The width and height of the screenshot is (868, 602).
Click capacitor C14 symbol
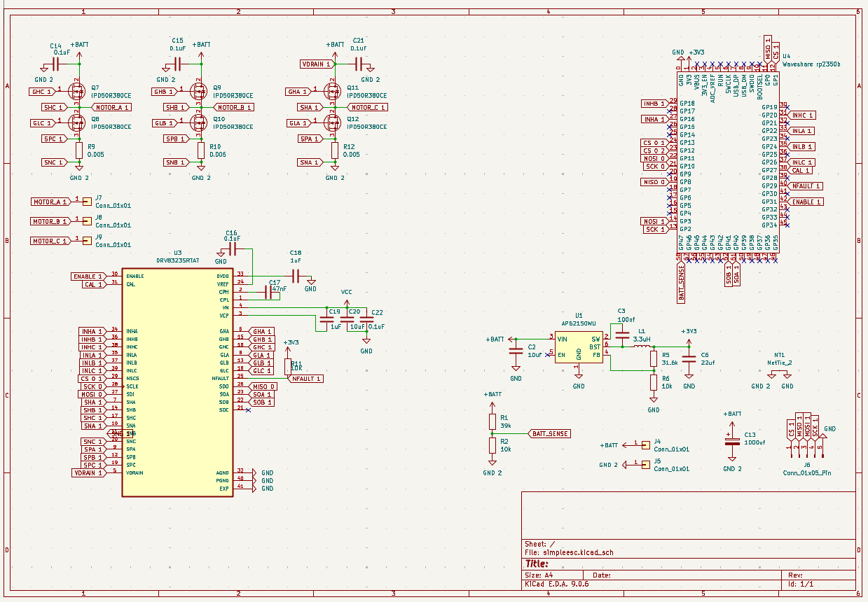[x=57, y=64]
